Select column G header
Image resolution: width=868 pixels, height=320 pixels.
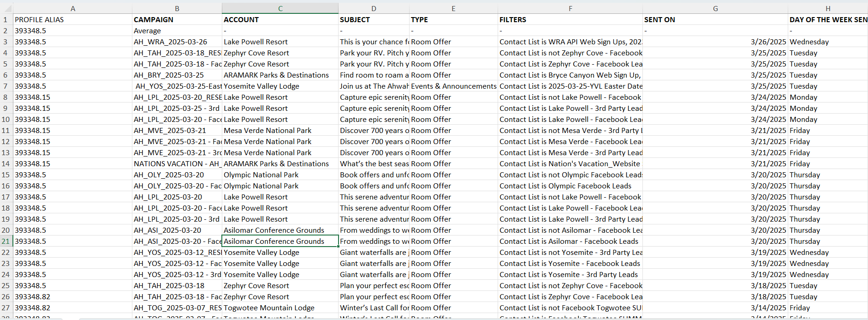tap(715, 8)
